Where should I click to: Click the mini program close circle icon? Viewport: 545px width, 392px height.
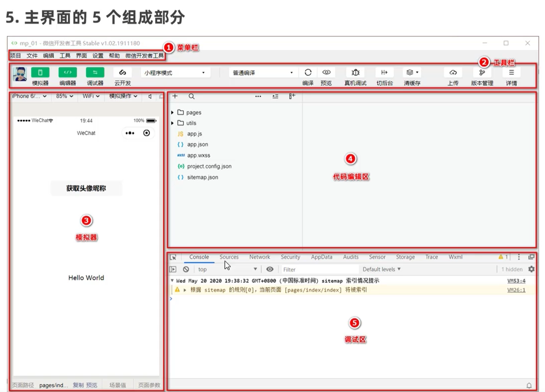click(146, 133)
